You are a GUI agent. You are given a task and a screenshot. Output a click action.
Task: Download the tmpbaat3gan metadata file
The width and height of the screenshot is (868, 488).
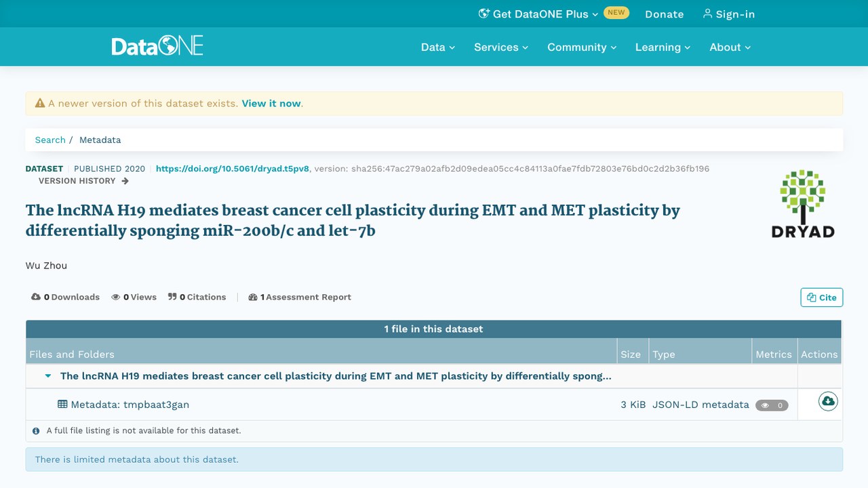coord(828,402)
